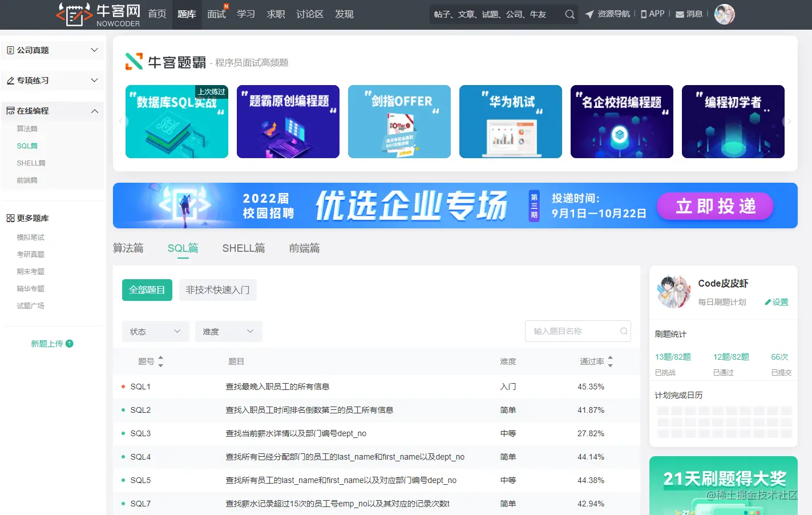Open SQL篇 in sidebar
The width and height of the screenshot is (812, 515).
(x=27, y=146)
